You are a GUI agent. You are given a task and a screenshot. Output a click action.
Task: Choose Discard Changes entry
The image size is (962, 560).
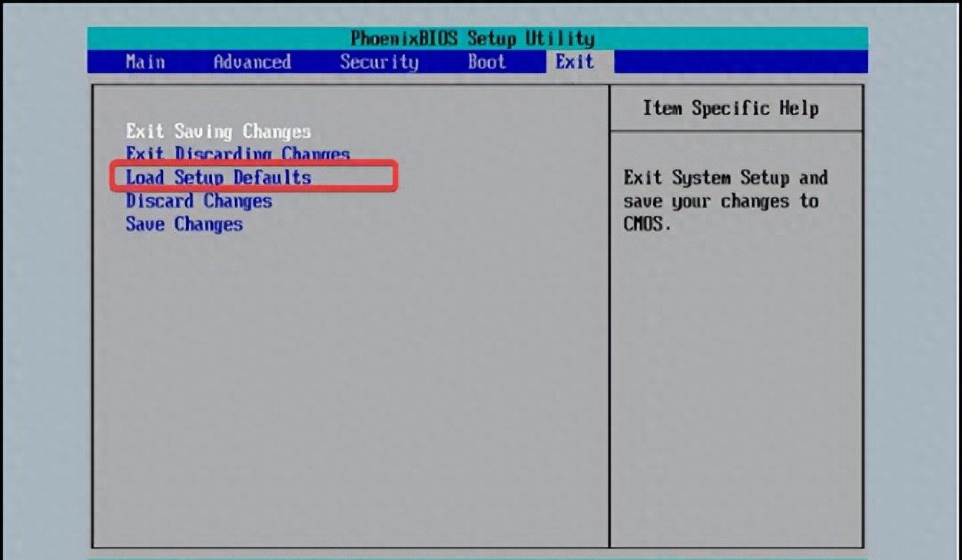[199, 201]
